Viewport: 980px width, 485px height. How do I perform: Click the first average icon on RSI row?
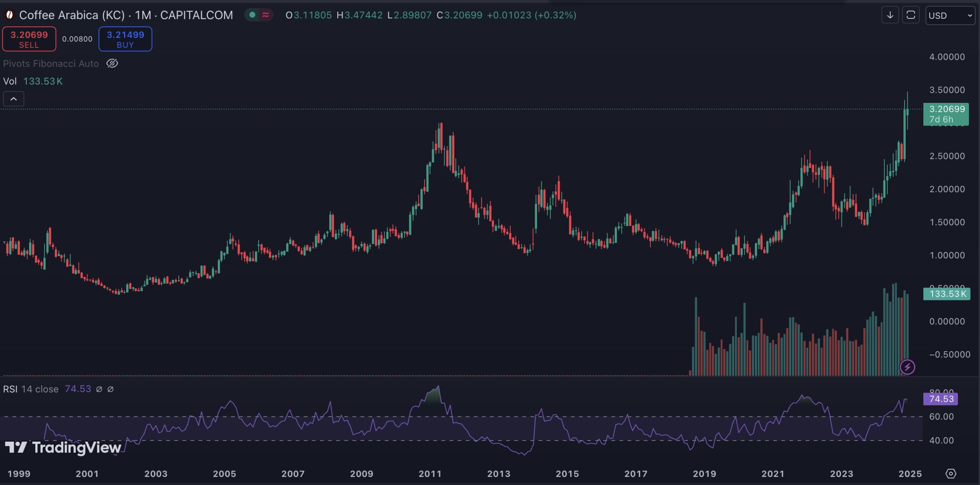100,389
